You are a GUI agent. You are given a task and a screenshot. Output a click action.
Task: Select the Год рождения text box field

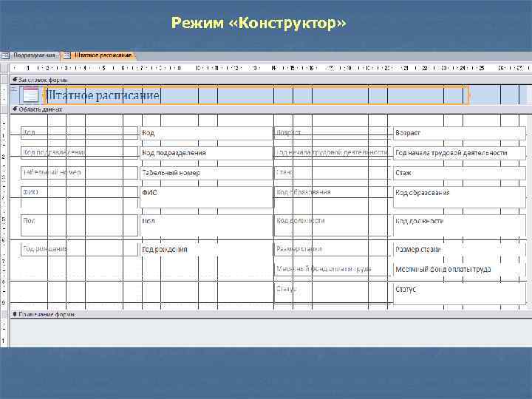[x=206, y=250]
